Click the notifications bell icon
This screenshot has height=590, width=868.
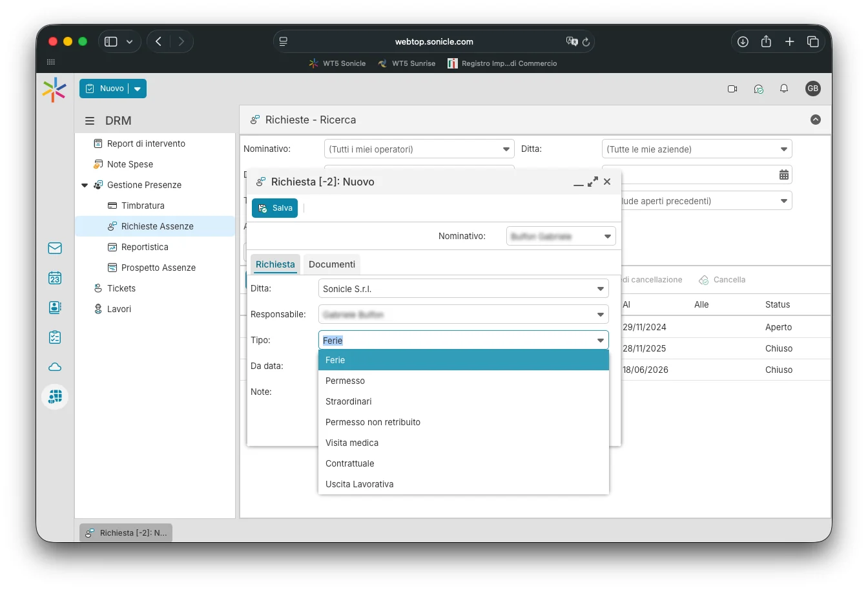[x=784, y=89]
